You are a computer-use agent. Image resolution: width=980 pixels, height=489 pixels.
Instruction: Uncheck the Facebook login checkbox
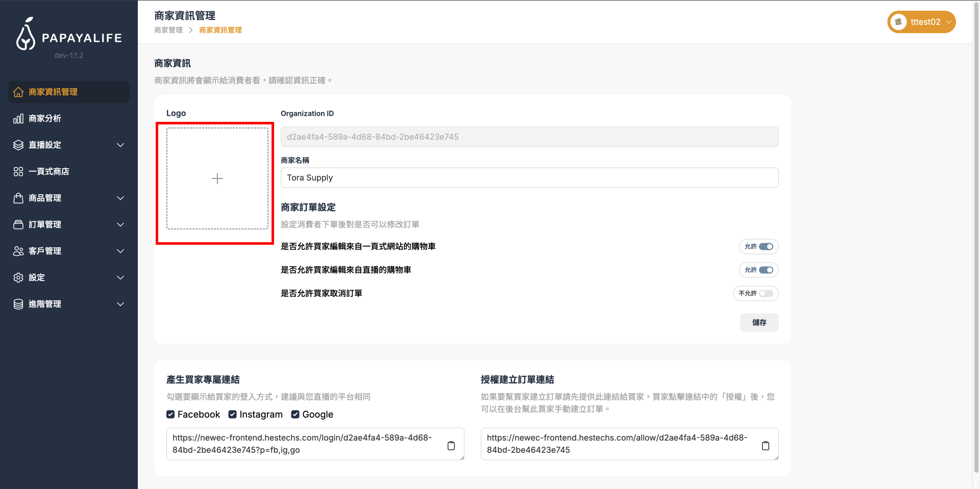click(170, 415)
